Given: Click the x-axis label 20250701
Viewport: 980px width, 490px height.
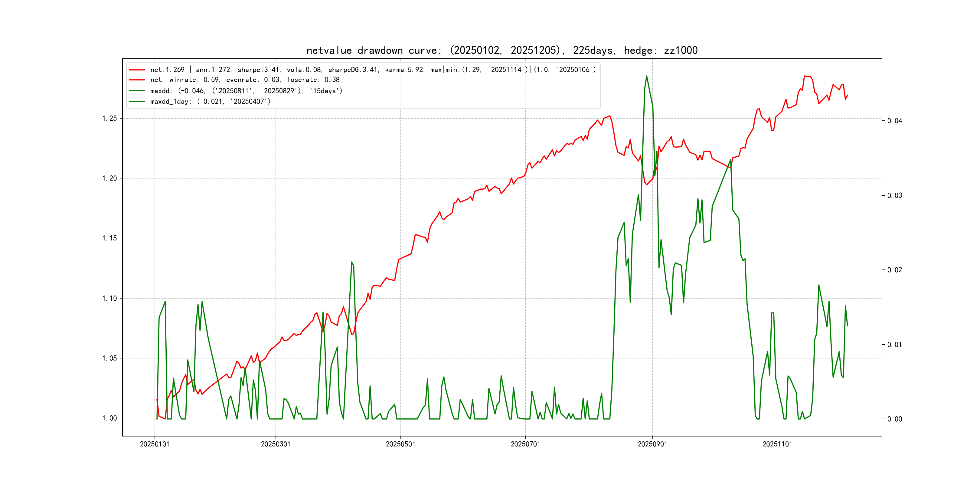Looking at the screenshot, I should 525,444.
